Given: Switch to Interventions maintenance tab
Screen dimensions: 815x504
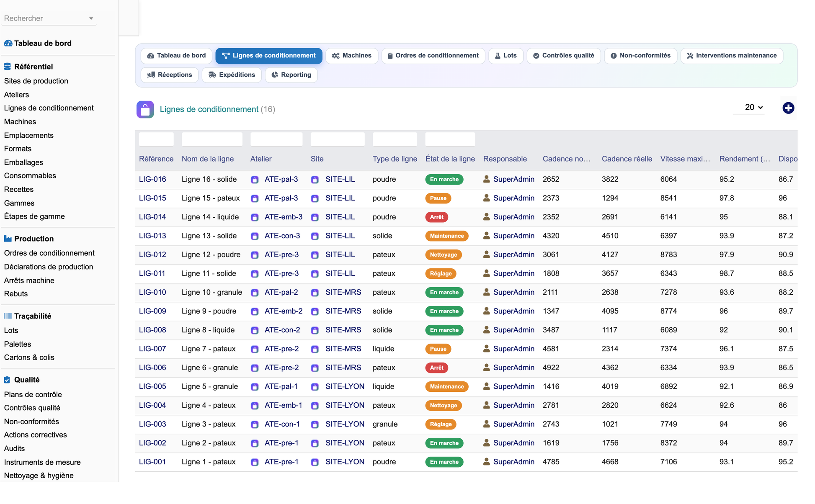Looking at the screenshot, I should (732, 56).
